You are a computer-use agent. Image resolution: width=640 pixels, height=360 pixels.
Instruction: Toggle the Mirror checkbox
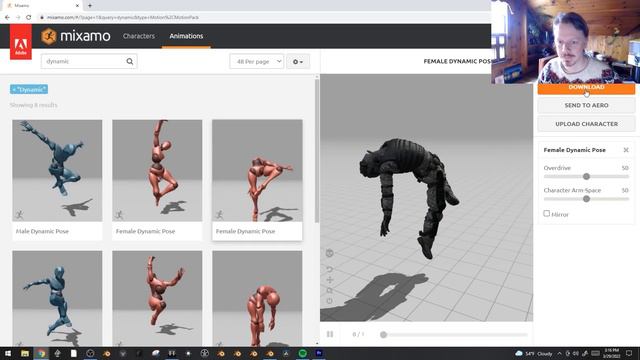click(x=547, y=213)
